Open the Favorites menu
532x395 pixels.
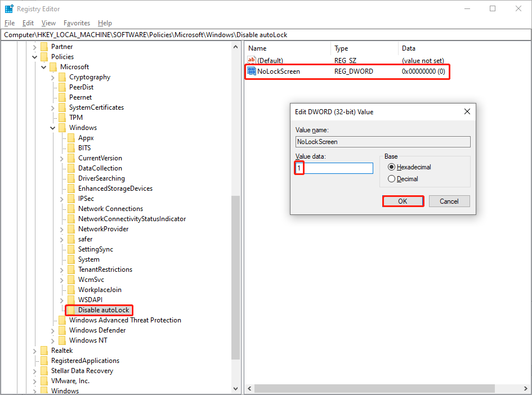(77, 23)
